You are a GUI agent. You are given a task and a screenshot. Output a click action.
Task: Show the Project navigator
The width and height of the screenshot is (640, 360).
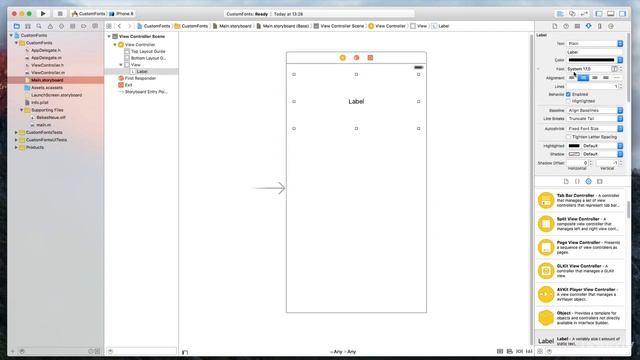pyautogui.click(x=16, y=26)
